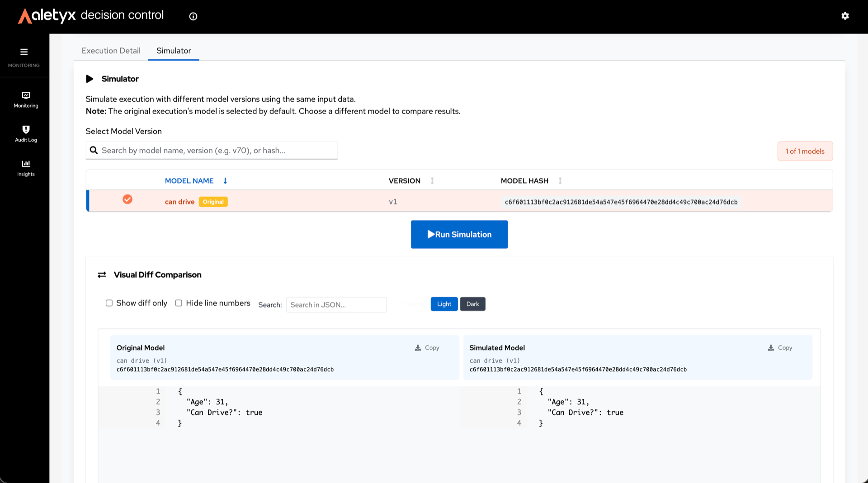Click the MODEL NAME column header
The image size is (868, 483).
189,181
